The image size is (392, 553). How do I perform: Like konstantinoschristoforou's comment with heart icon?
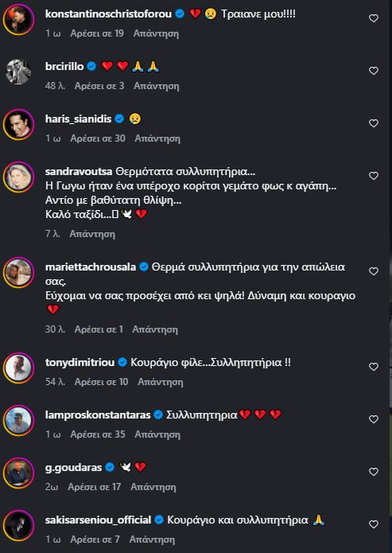click(x=374, y=18)
